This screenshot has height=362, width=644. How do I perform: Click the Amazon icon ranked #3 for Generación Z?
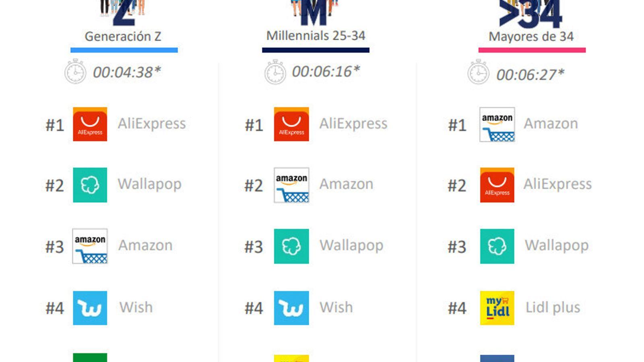(90, 246)
